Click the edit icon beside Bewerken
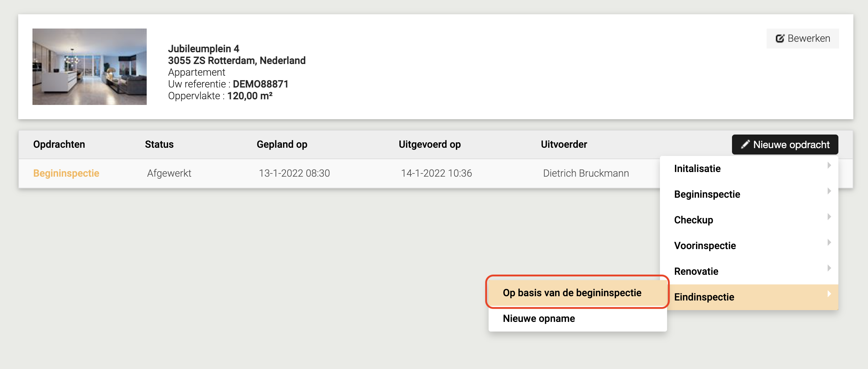The image size is (868, 369). pos(780,39)
